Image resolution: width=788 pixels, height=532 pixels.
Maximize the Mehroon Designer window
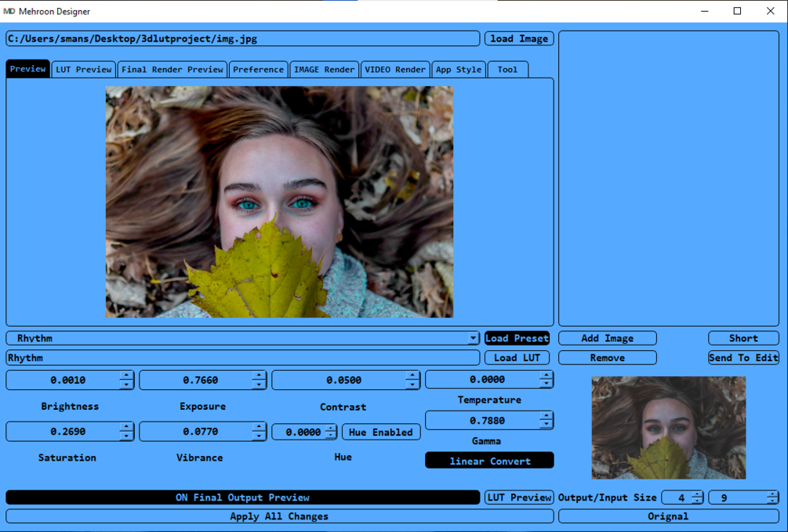pyautogui.click(x=737, y=11)
